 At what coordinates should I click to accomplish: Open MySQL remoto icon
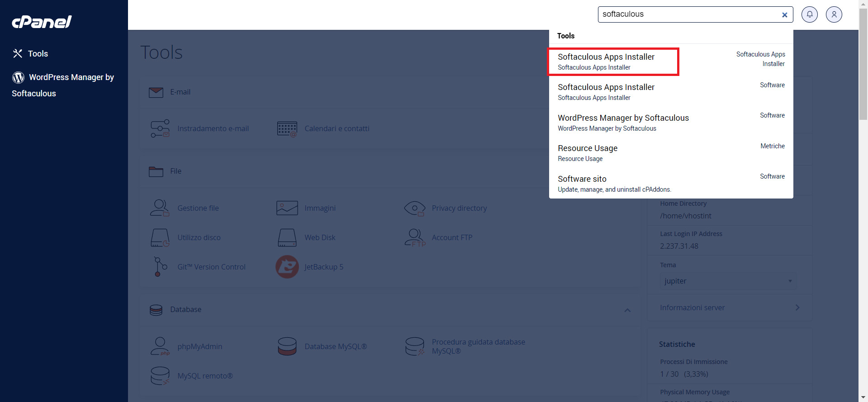coord(160,376)
